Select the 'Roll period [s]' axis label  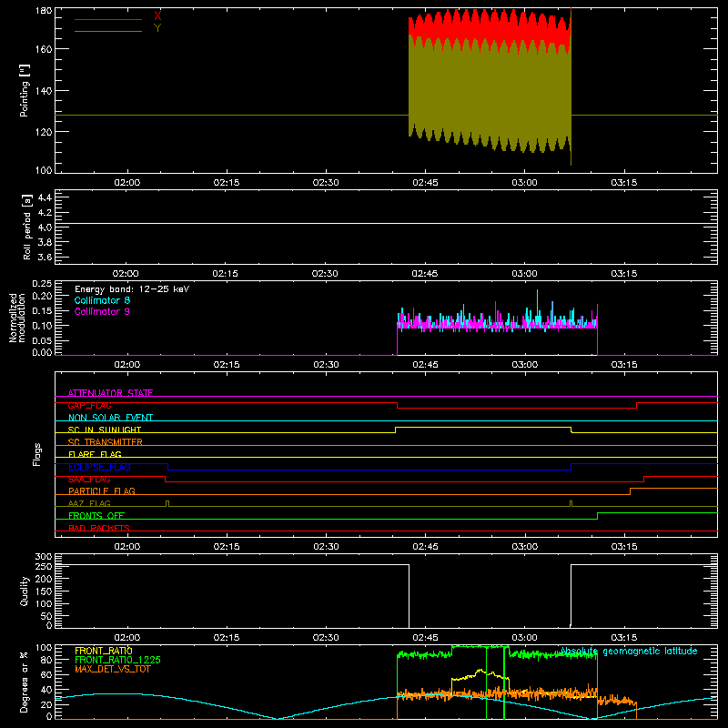pyautogui.click(x=27, y=227)
